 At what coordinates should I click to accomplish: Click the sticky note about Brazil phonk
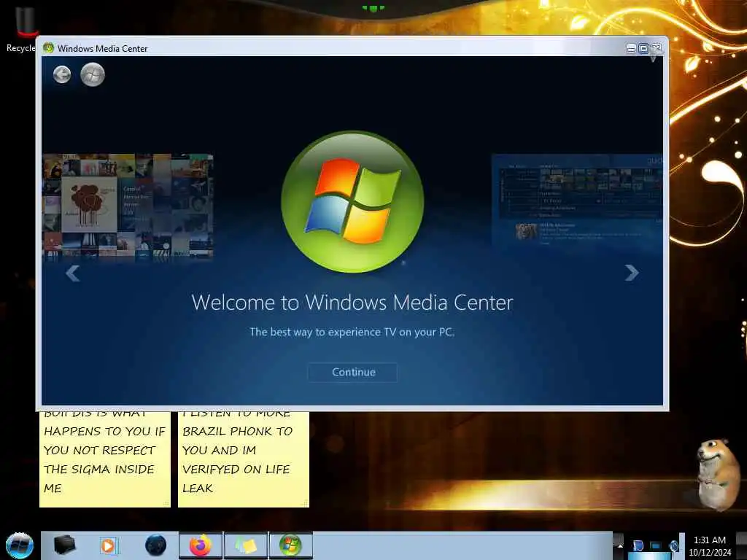pyautogui.click(x=244, y=459)
